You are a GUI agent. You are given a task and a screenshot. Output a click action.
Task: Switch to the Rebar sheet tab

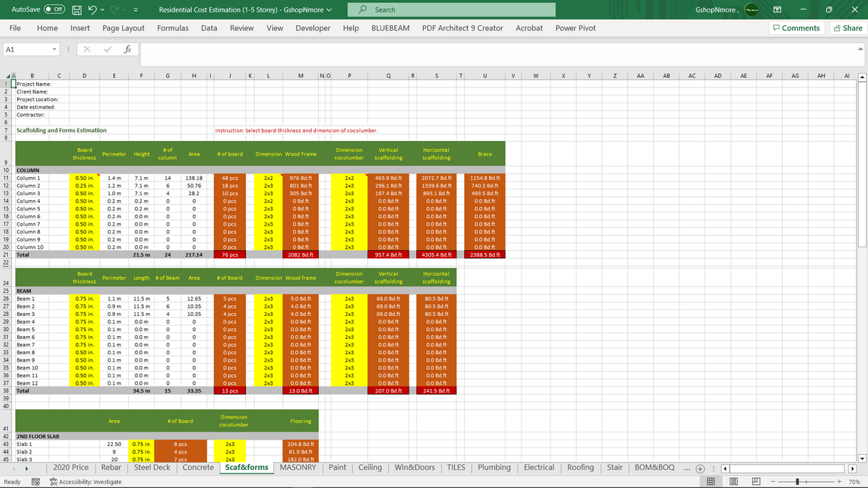111,467
